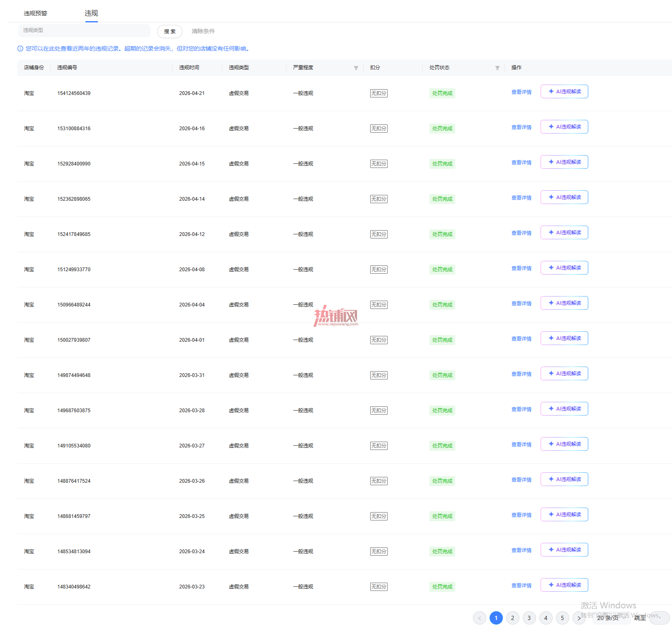Jump to page 3 in pagination
This screenshot has width=672, height=632.
pyautogui.click(x=529, y=618)
